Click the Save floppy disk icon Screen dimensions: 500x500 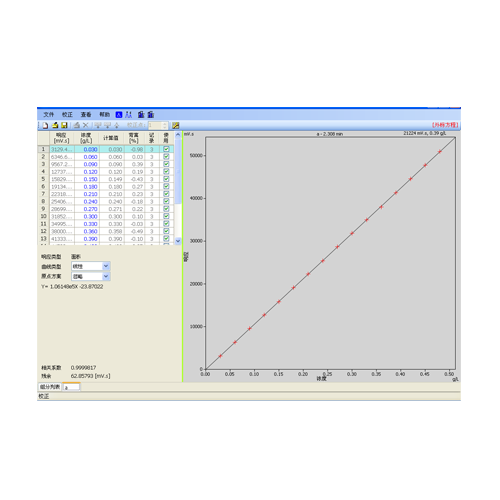(x=64, y=125)
